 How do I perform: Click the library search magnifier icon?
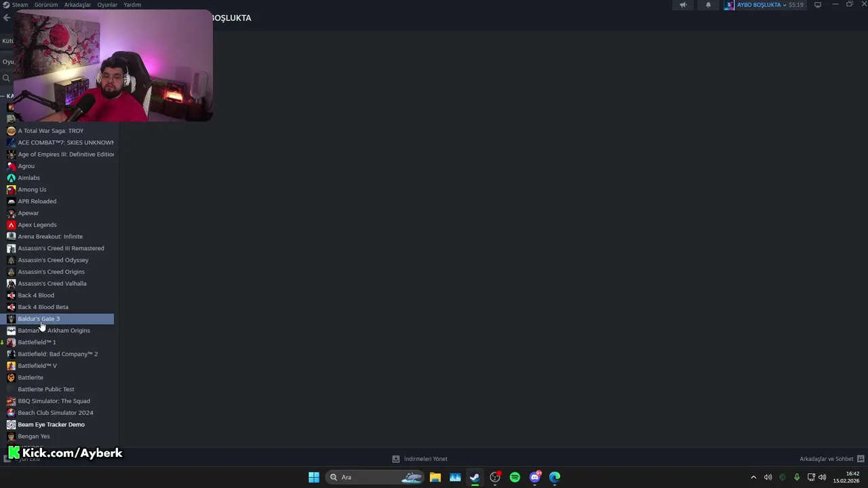[6, 78]
